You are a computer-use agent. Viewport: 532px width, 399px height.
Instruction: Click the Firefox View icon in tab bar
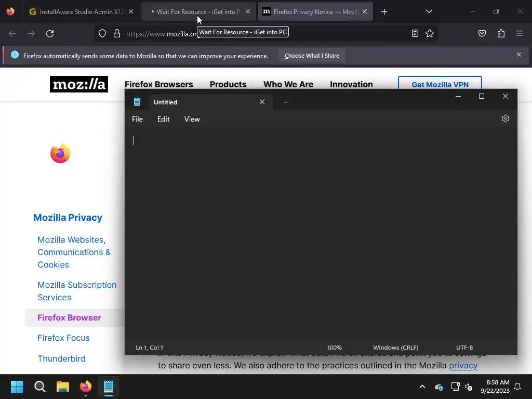10,11
